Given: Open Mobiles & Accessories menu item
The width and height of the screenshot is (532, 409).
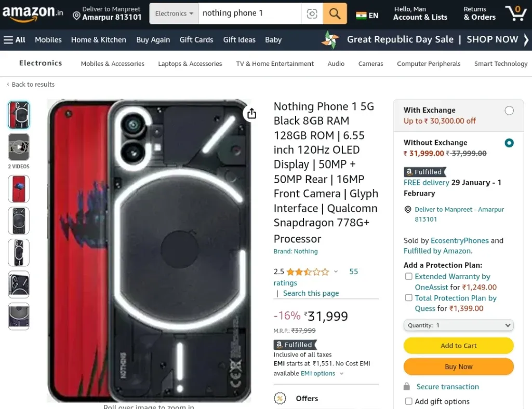Looking at the screenshot, I should coord(112,64).
